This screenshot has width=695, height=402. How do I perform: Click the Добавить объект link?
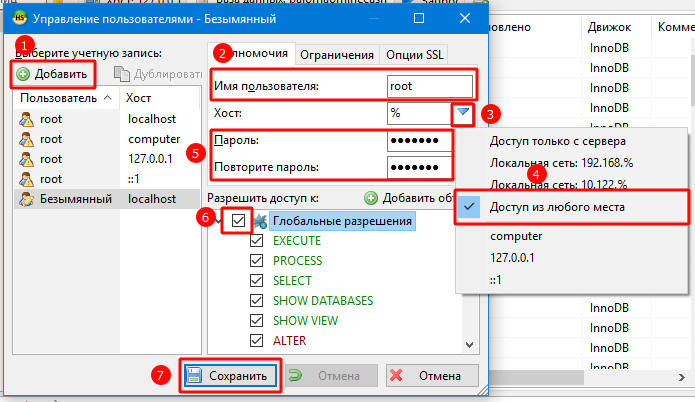[x=408, y=198]
